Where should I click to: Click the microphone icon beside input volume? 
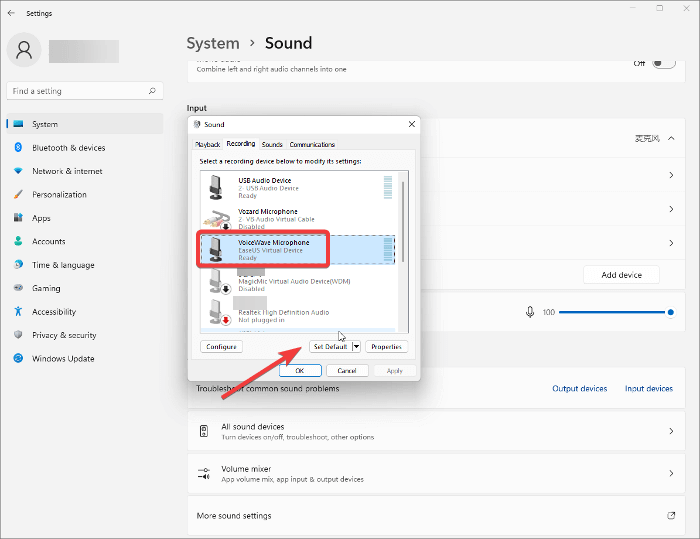pos(530,312)
